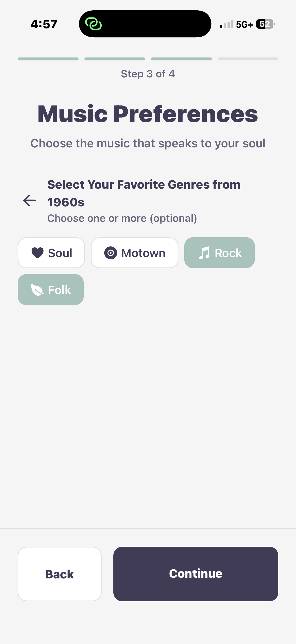Screen dimensions: 296x644
Task: Select the Soul genre chip
Action: 51,253
